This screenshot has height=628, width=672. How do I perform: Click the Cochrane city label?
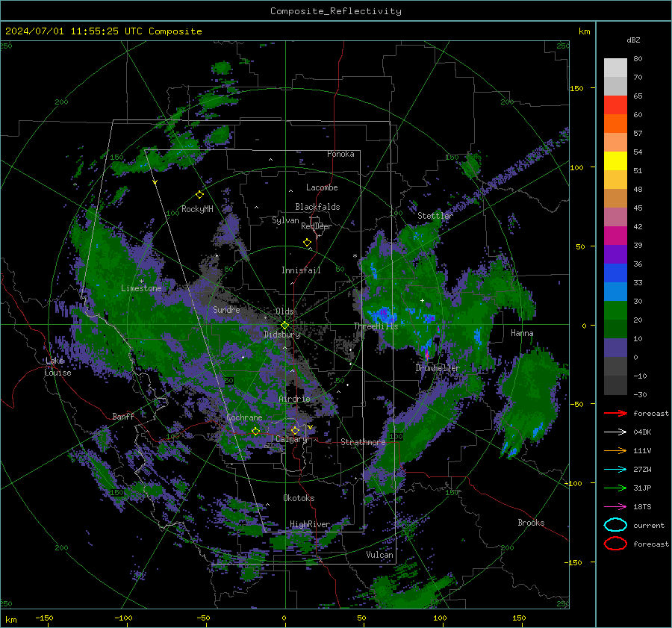(244, 417)
